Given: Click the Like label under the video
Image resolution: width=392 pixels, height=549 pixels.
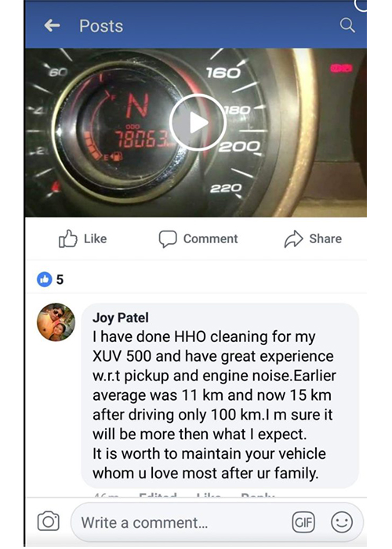Looking at the screenshot, I should tap(95, 238).
